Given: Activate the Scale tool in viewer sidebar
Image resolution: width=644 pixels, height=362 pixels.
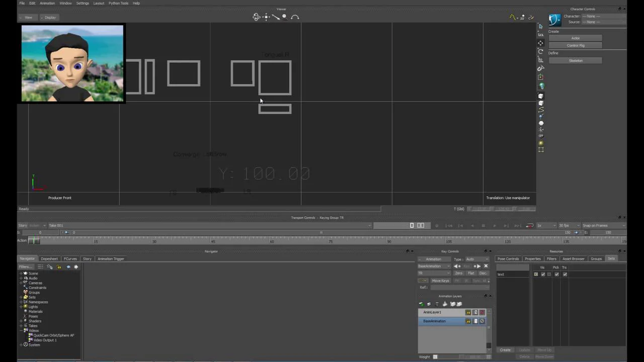Looking at the screenshot, I should click(x=541, y=60).
